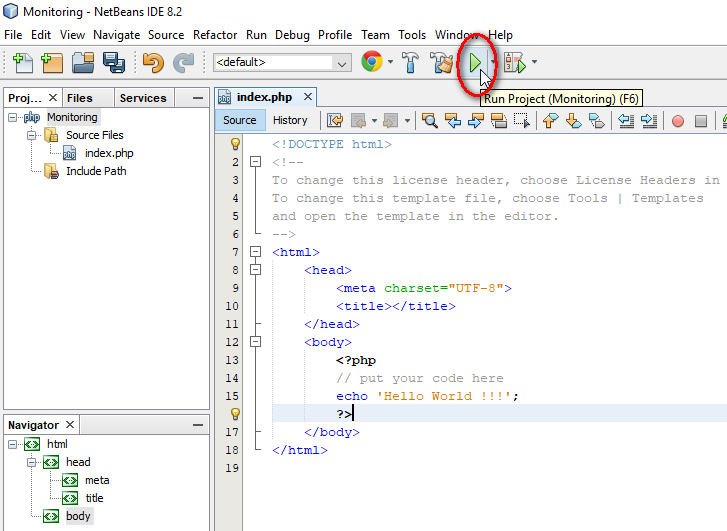Screen dimensions: 727x531
Task: Click Next Bookmark down-arrow icon
Action: pos(574,121)
